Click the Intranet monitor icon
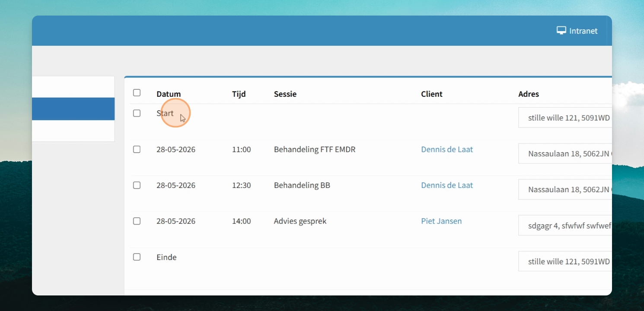This screenshot has width=644, height=311. 561,31
